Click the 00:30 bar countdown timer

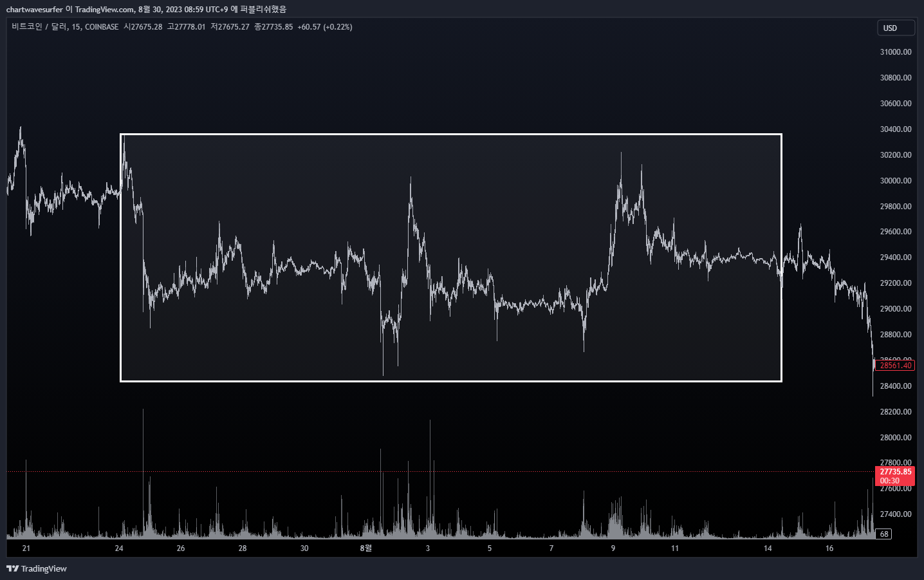tap(890, 481)
